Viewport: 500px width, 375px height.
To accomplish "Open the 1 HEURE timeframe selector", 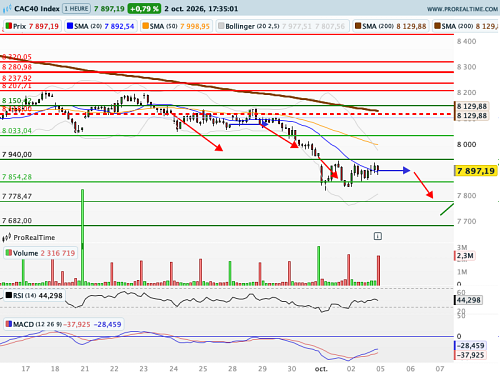I will click(76, 9).
